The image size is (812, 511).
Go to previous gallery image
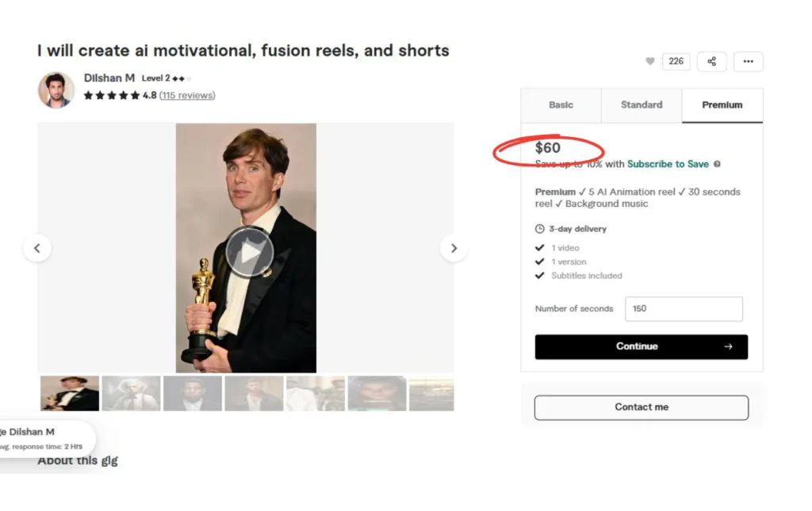[x=37, y=248]
